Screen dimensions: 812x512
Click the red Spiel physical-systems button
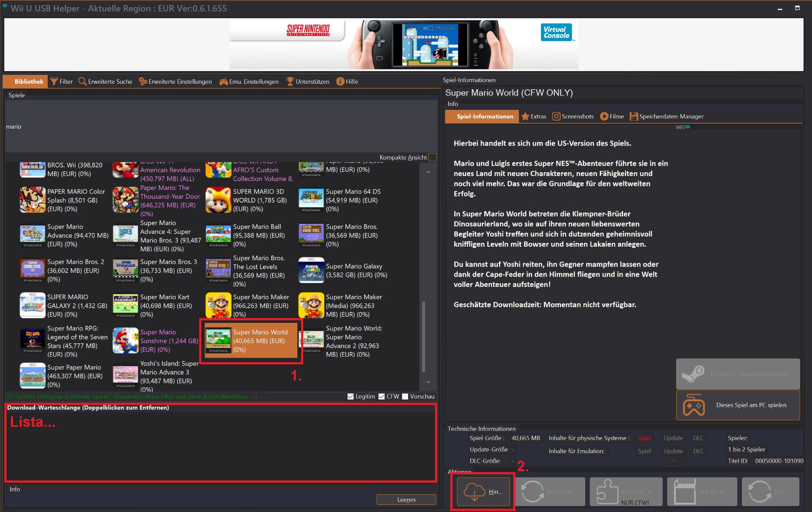click(645, 438)
